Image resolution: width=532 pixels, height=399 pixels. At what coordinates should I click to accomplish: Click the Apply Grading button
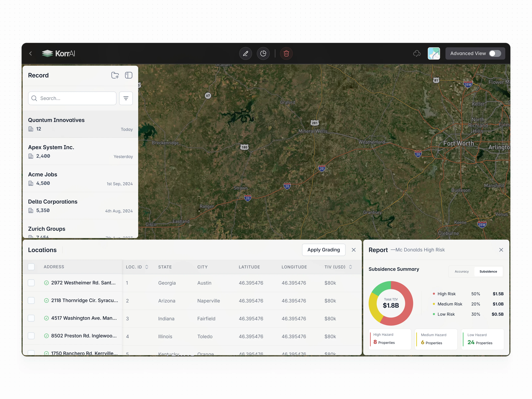[324, 250]
